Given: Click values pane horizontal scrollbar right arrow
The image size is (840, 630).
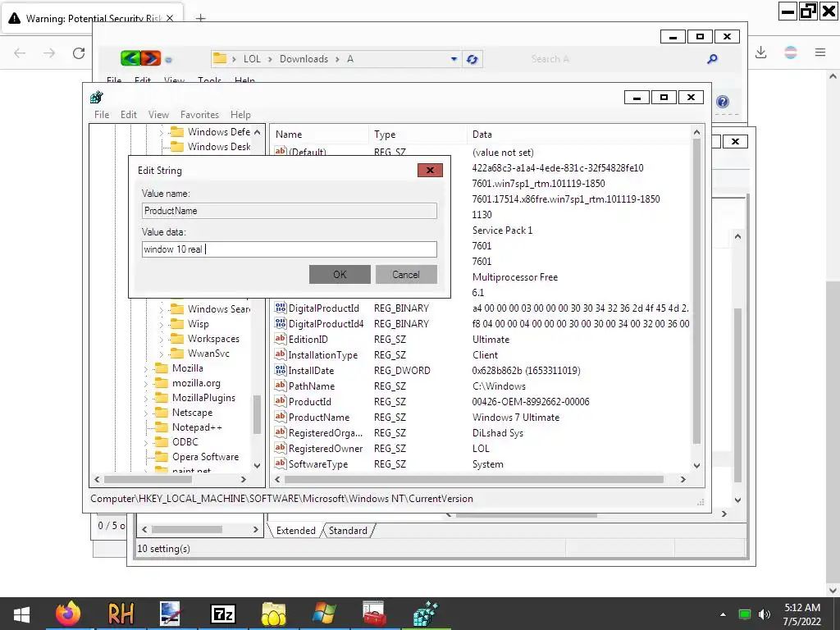Looking at the screenshot, I should (x=683, y=479).
